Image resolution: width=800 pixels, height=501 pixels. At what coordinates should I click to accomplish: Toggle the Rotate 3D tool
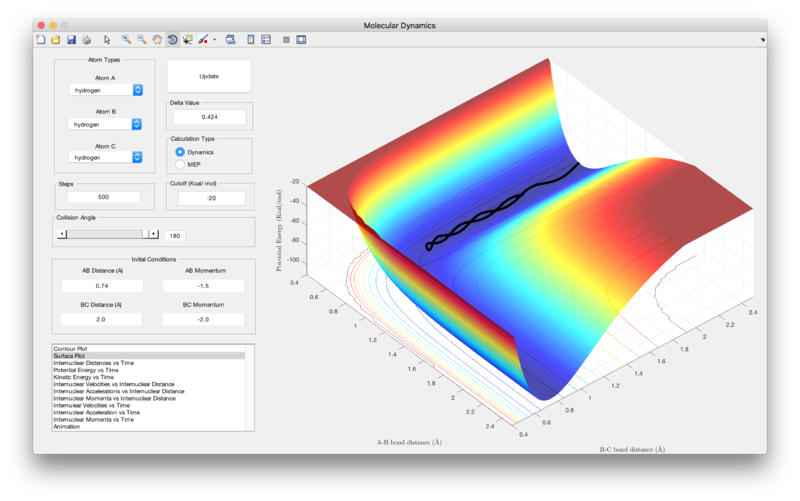click(x=172, y=39)
